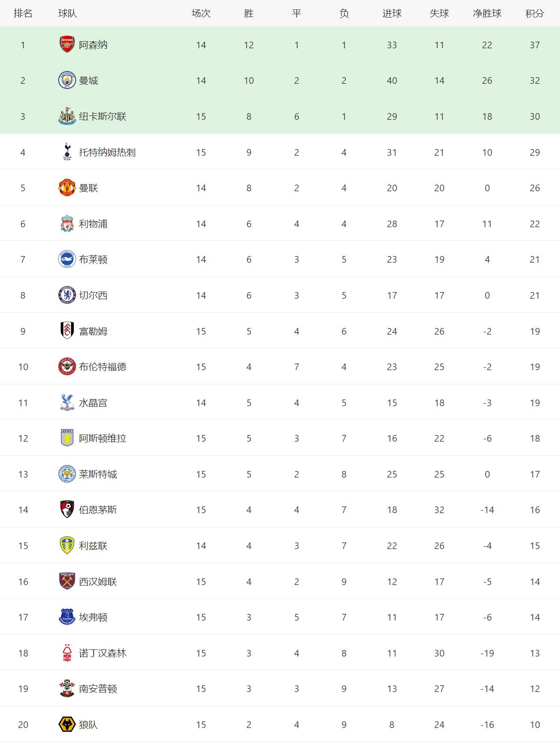Click the 南安普顿 team name link
Screen dimensions: 560x745
point(98,689)
